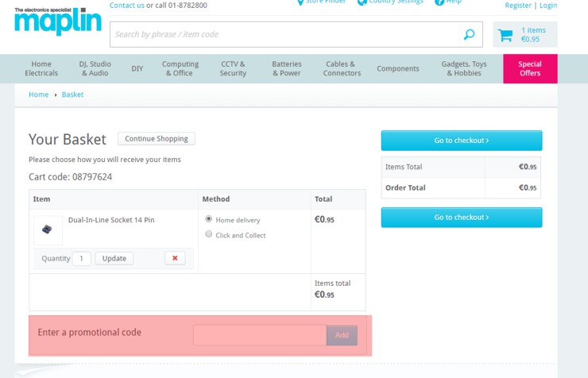The width and height of the screenshot is (588, 378).
Task: Open the DIY menu
Action: click(x=137, y=68)
